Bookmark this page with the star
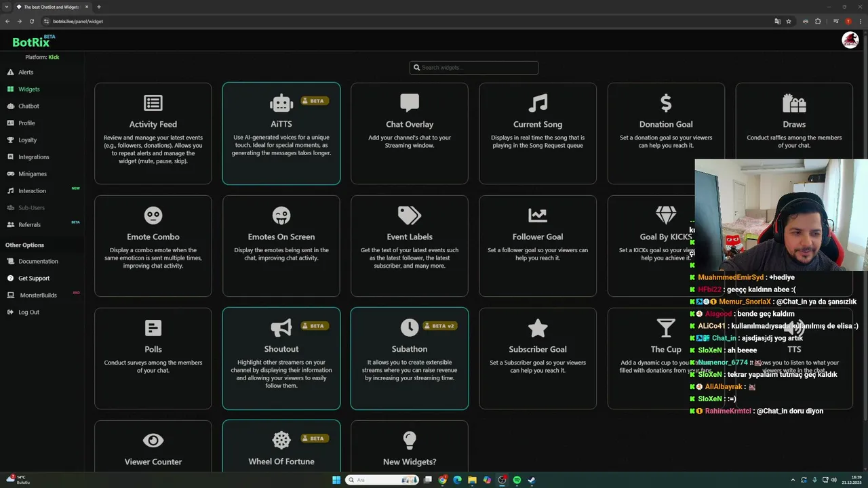The width and height of the screenshot is (868, 488). pyautogui.click(x=789, y=21)
